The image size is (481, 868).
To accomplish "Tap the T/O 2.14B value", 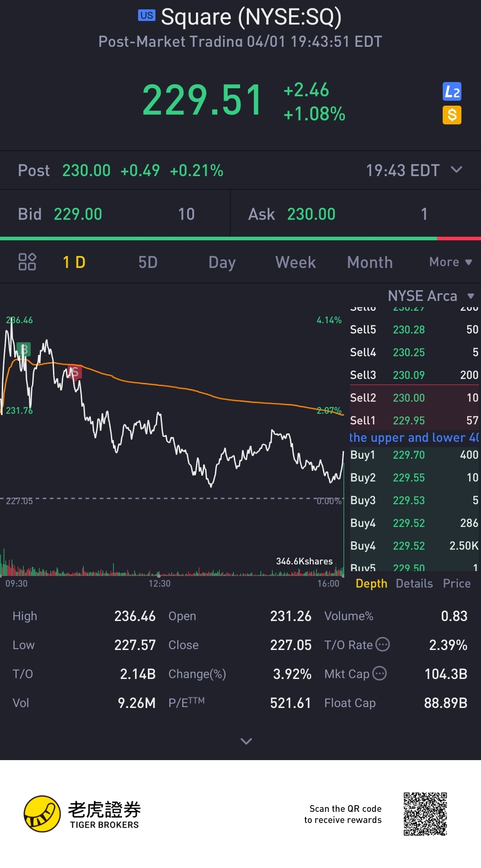I will [x=138, y=674].
